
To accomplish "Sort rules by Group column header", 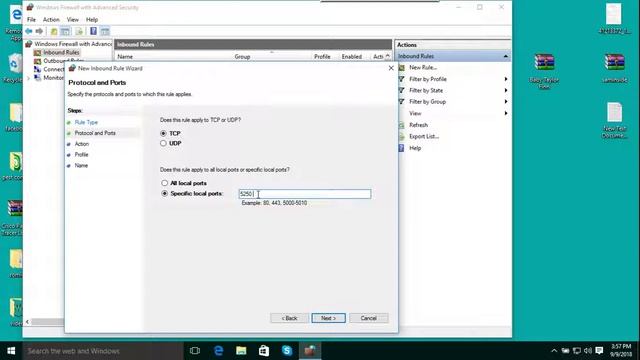I will tap(242, 57).
